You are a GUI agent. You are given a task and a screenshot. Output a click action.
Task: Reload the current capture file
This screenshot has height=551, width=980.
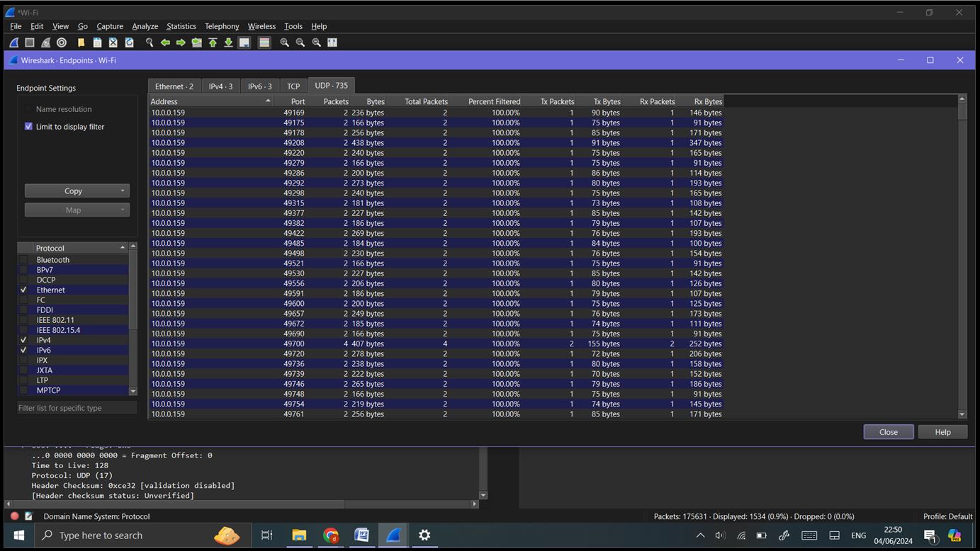pyautogui.click(x=129, y=42)
